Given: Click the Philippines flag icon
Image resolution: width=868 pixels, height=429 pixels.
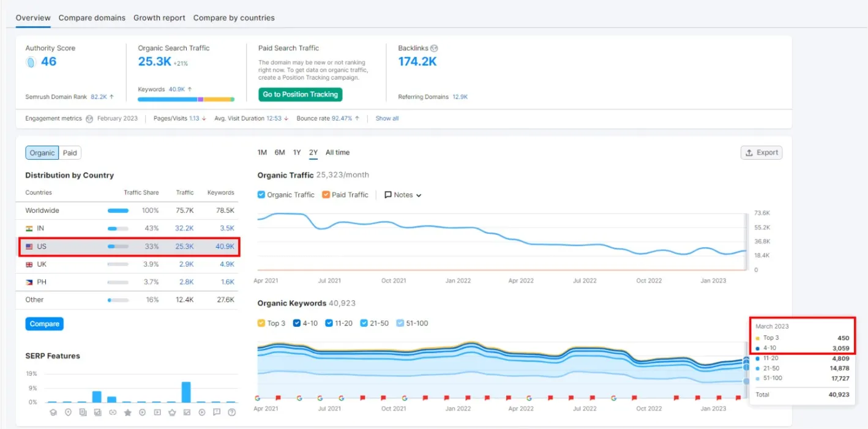Looking at the screenshot, I should point(29,282).
